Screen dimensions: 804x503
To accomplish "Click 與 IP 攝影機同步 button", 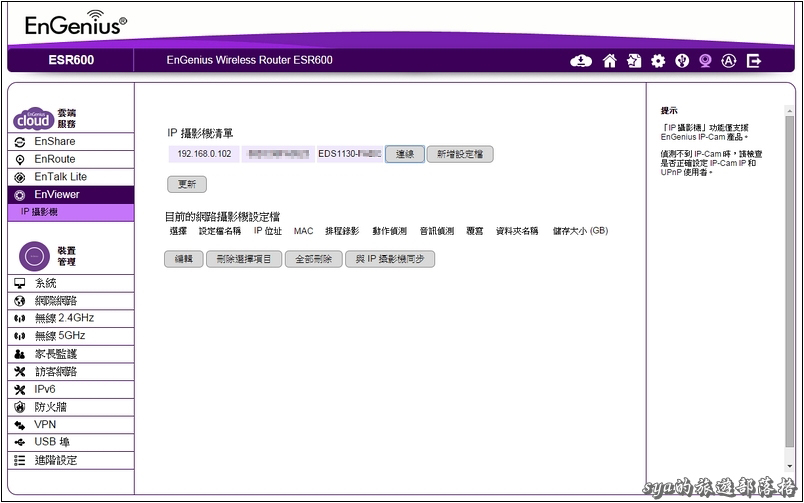I will (390, 259).
